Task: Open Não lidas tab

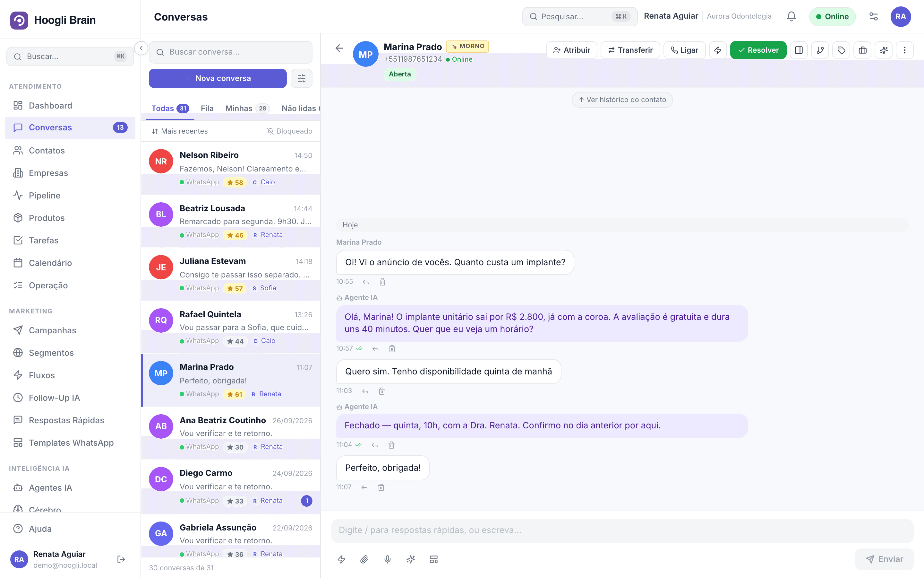Action: (300, 109)
